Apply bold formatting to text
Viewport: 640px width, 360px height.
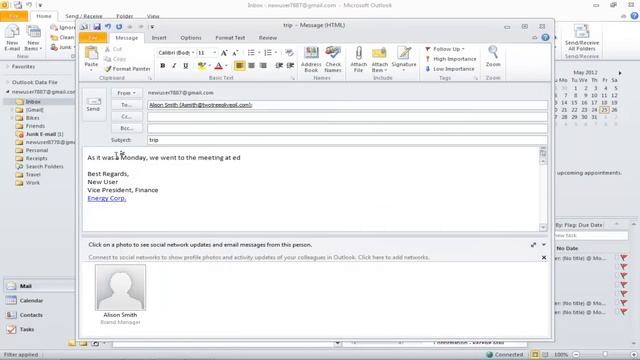tap(163, 66)
